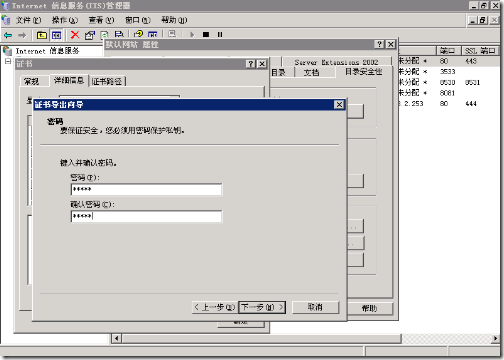Toggle the show/hide console tree icon

click(x=56, y=35)
